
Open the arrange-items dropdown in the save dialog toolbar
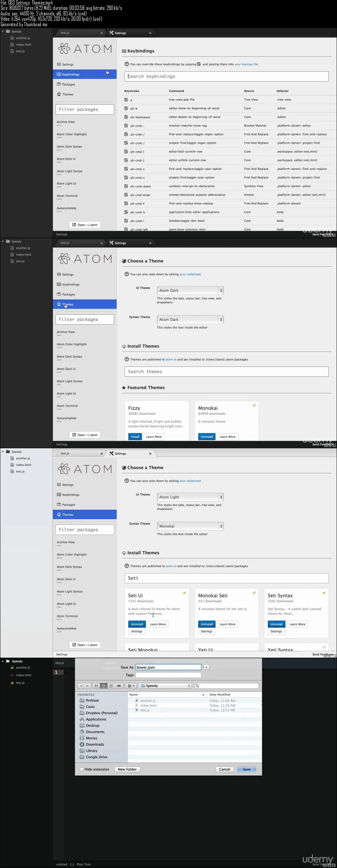point(131,686)
